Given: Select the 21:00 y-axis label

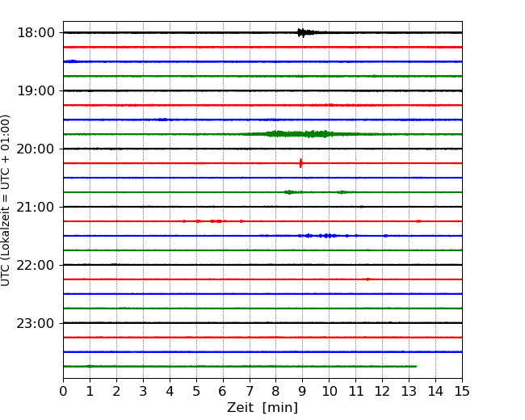Looking at the screenshot, I should point(36,207).
